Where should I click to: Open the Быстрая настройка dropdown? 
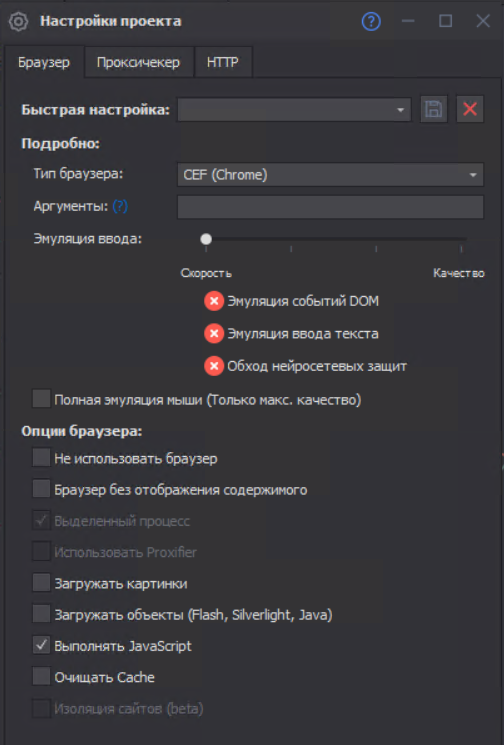pyautogui.click(x=294, y=110)
